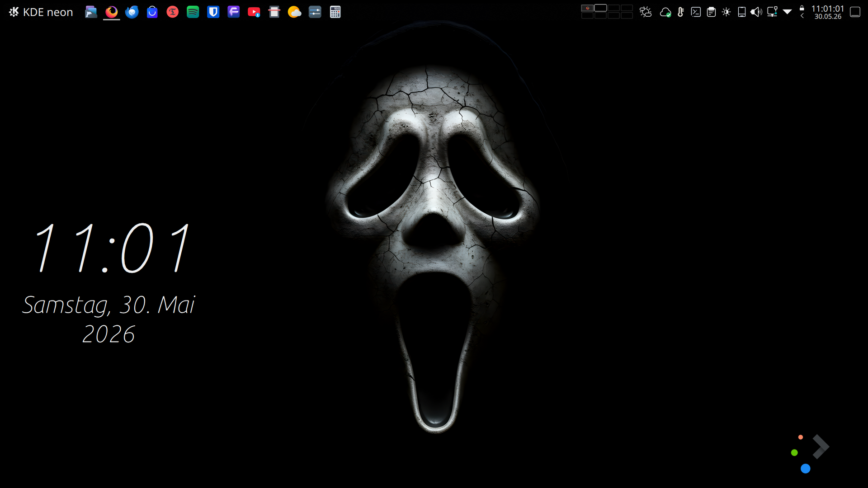Open the clipboard history tray icon
Image resolution: width=868 pixels, height=488 pixels.
(711, 12)
